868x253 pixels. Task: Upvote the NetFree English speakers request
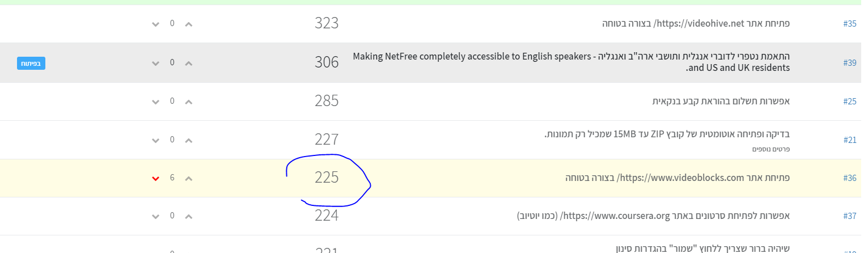(x=189, y=63)
